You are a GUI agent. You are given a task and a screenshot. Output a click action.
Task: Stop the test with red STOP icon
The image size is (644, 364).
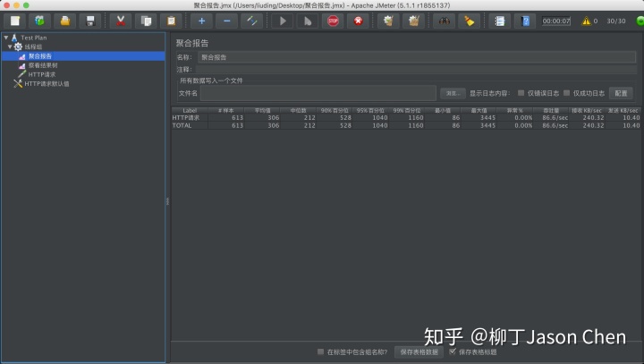pos(333,21)
